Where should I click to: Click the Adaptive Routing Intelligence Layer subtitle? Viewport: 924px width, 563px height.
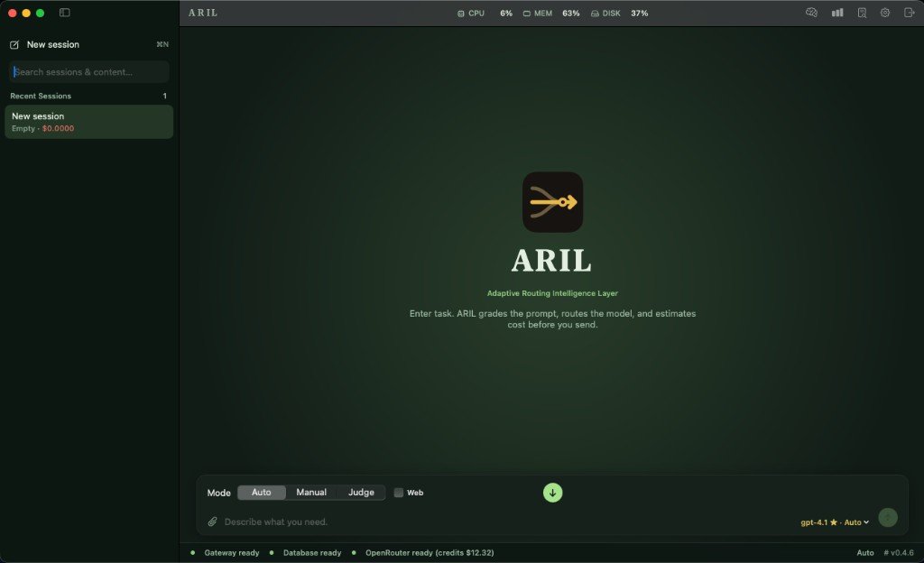(x=553, y=293)
